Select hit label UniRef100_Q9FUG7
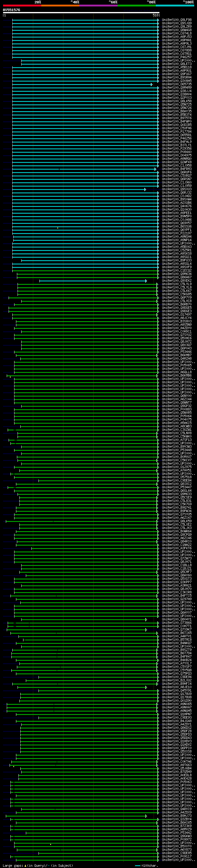 (x=177, y=74)
